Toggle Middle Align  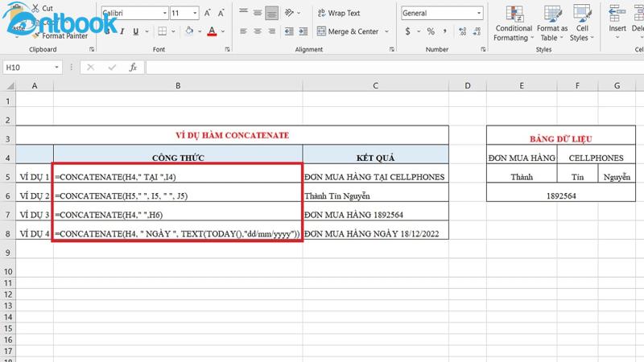(x=258, y=13)
